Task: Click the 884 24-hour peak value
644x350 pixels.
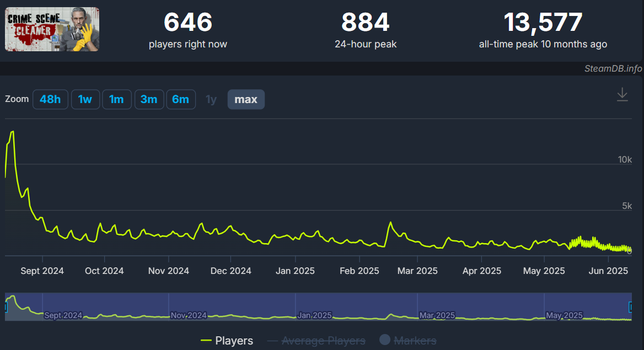Action: point(365,23)
